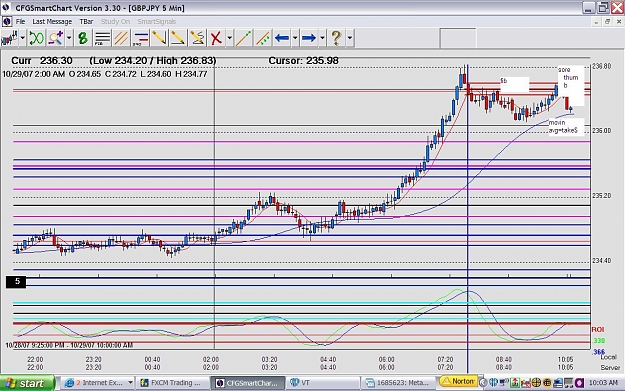Open the File menu

[20, 22]
